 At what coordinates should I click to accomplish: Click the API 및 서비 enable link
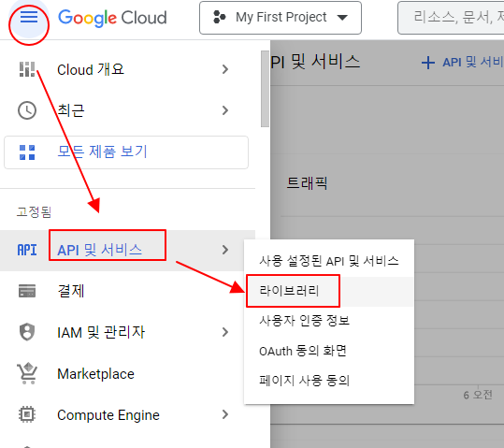tap(472, 63)
